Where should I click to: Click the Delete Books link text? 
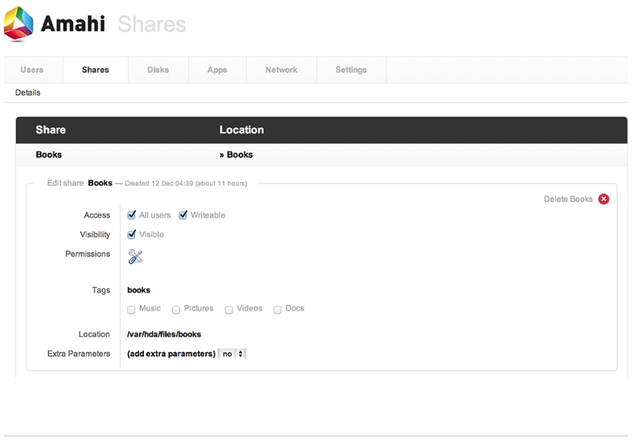pos(568,199)
